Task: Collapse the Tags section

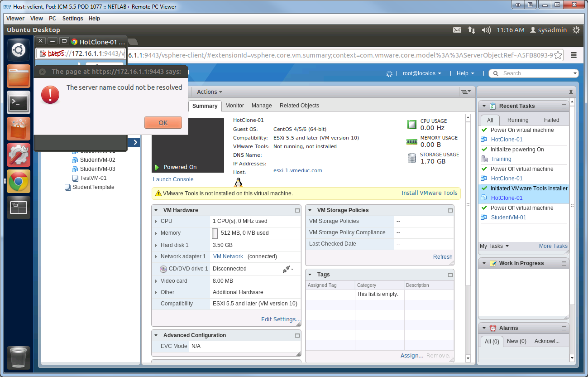Action: pyautogui.click(x=310, y=275)
